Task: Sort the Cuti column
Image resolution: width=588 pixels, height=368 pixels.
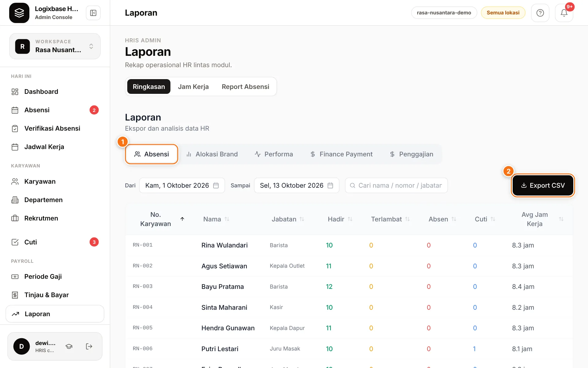Action: 493,219
